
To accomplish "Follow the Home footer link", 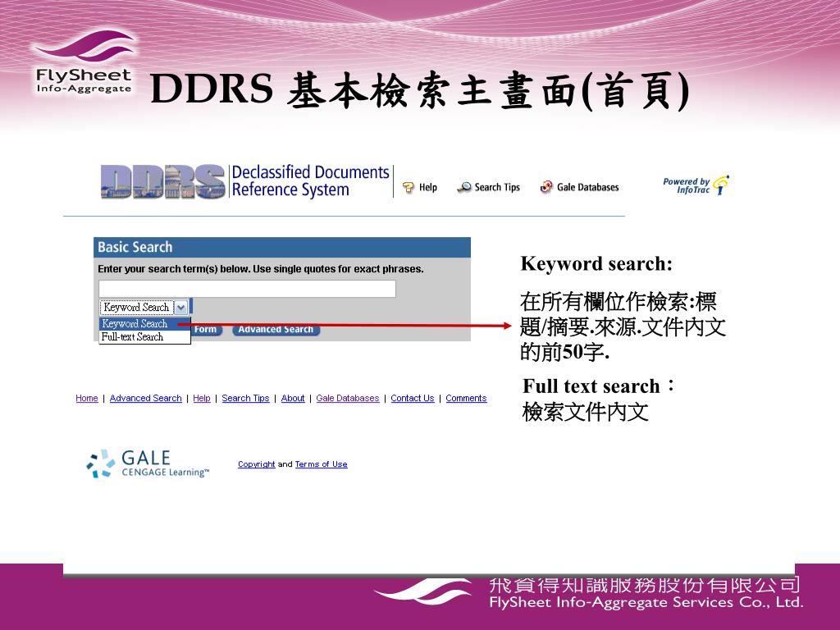I will tap(87, 398).
